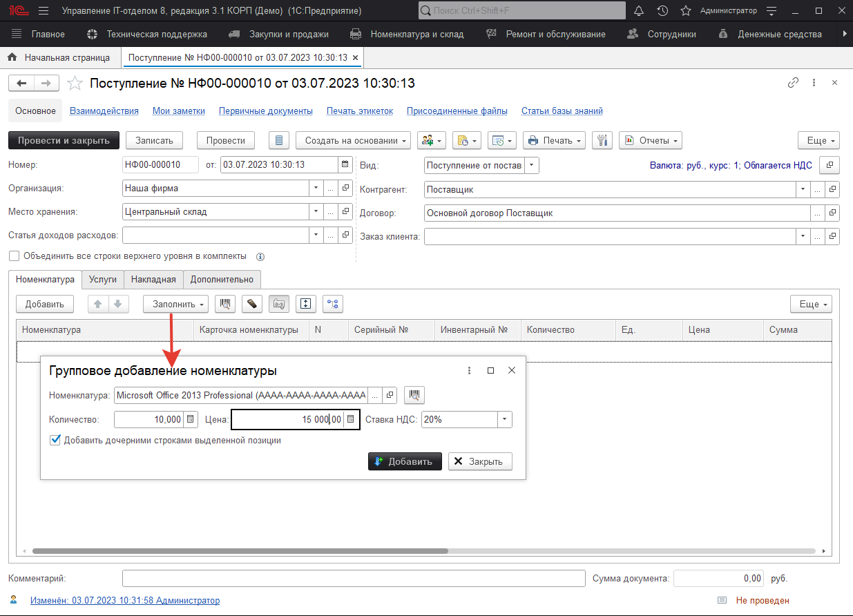Click the barcode search icon in table toolbar
This screenshot has width=853, height=616.
pos(224,304)
